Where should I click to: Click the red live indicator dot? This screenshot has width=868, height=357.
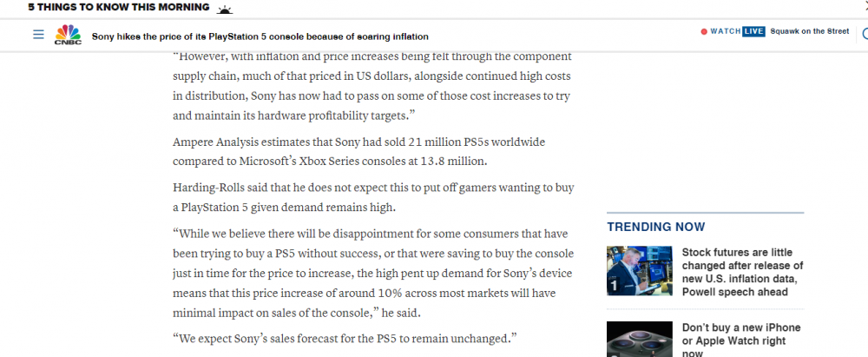click(704, 32)
